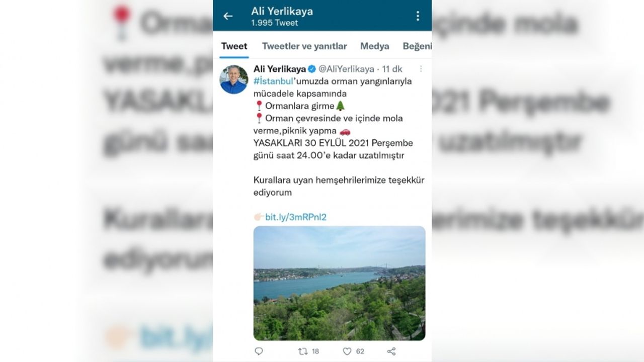Open the three-dot profile menu

coord(418,16)
